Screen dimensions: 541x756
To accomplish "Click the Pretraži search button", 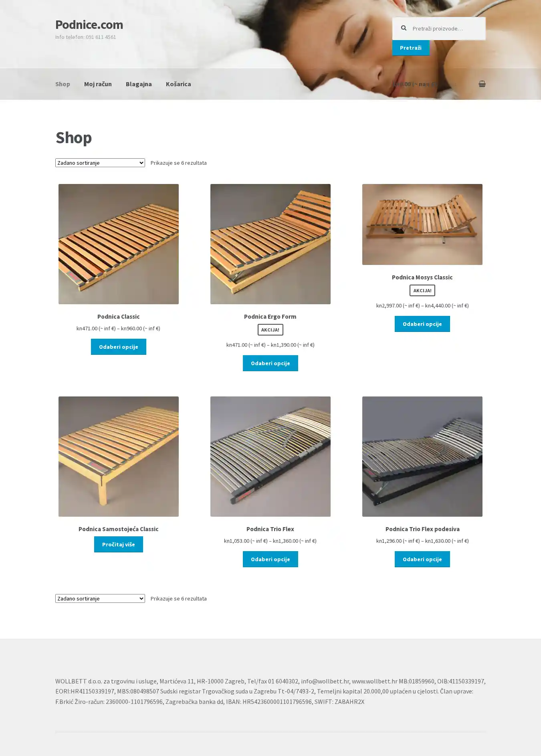I will (411, 48).
